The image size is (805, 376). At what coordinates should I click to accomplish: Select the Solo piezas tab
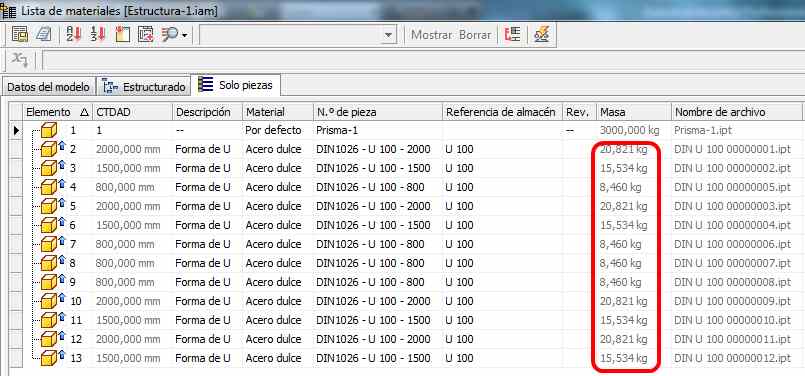[236, 85]
